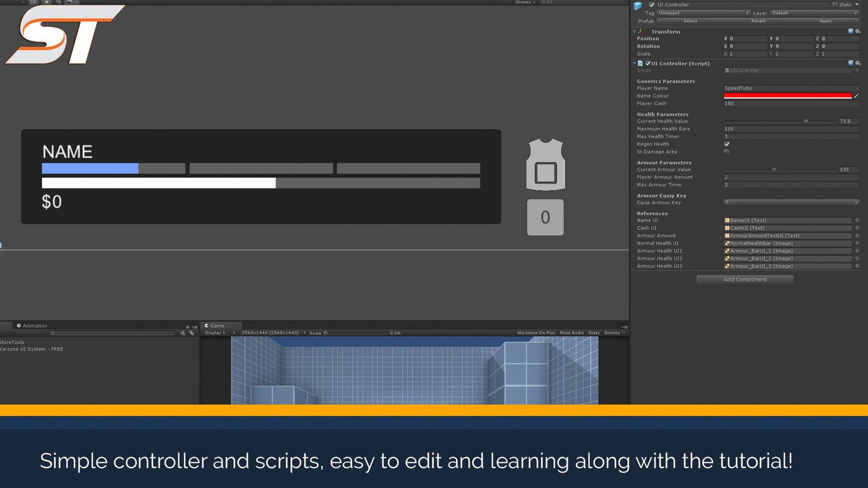Click the Player Name input field
This screenshot has height=488, width=868.
[x=791, y=88]
